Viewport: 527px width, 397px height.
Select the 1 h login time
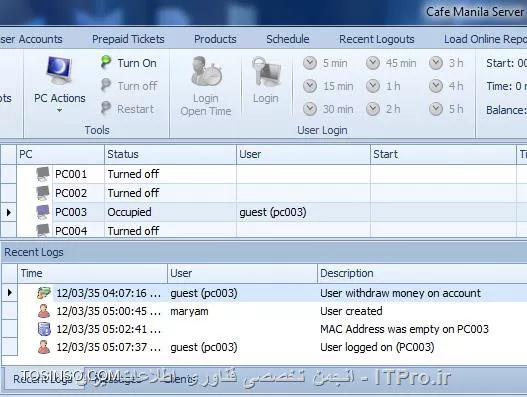tap(383, 86)
